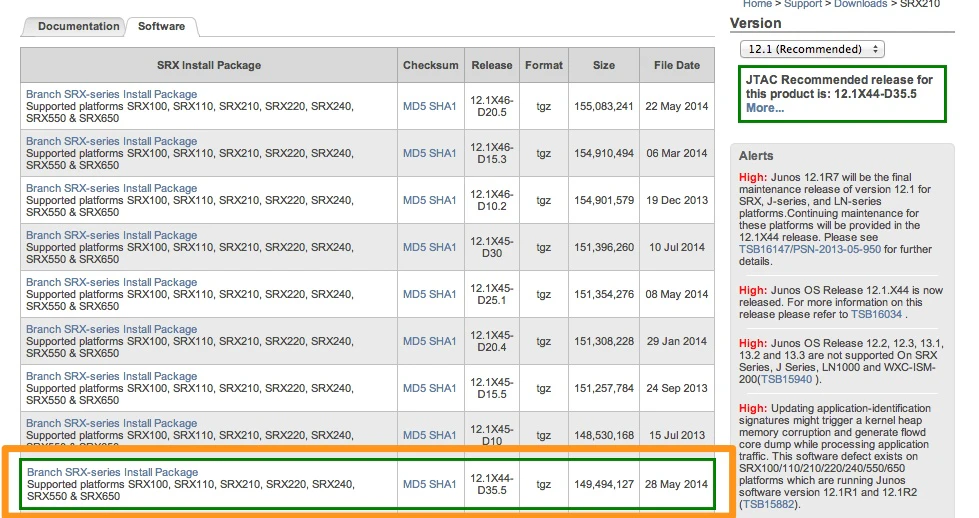Image resolution: width=979 pixels, height=518 pixels.
Task: View MD5 checksum for 12.1X45-D25.1
Action: (415, 294)
